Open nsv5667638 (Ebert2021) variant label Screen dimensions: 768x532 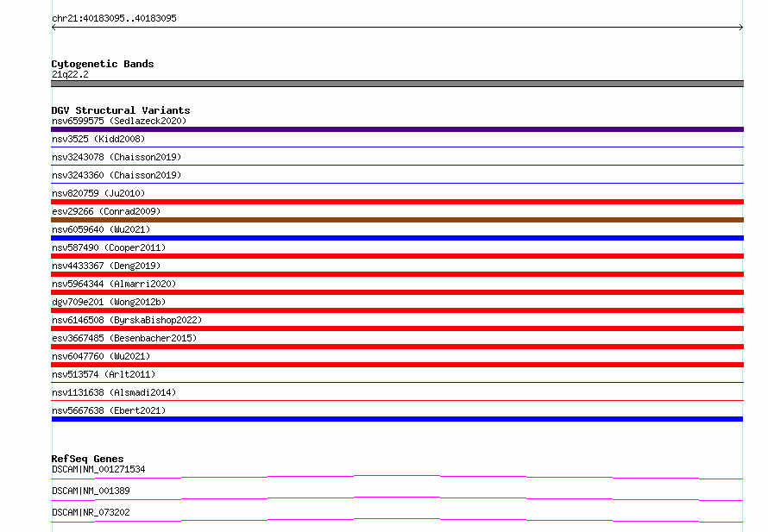(x=109, y=410)
